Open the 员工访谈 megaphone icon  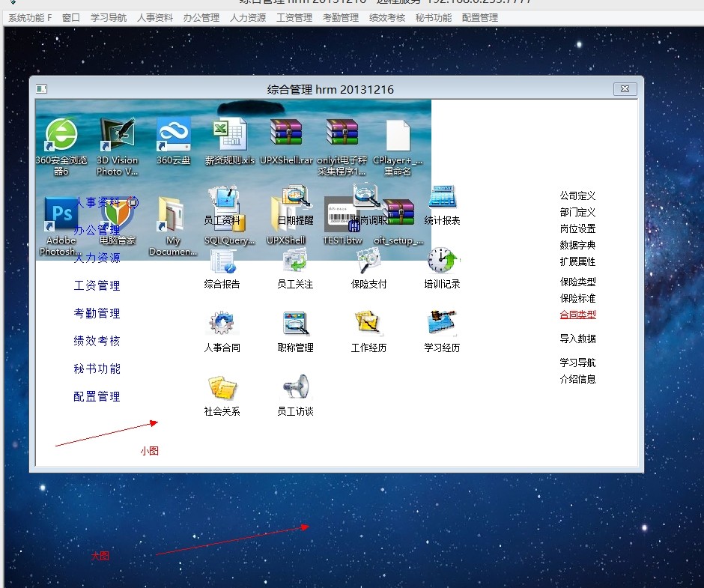[x=295, y=389]
